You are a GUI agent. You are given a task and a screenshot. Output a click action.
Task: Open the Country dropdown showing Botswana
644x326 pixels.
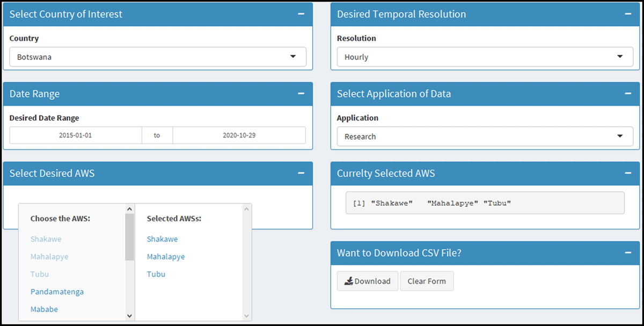pyautogui.click(x=157, y=57)
